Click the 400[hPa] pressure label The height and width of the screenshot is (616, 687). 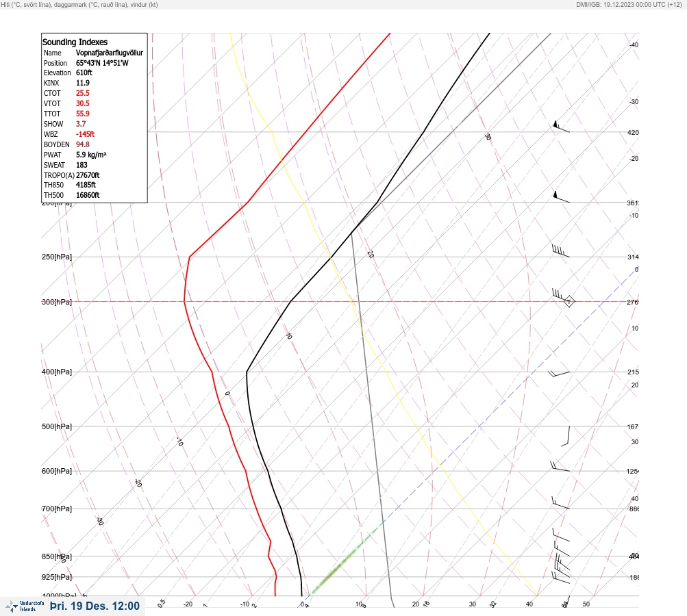coord(57,372)
